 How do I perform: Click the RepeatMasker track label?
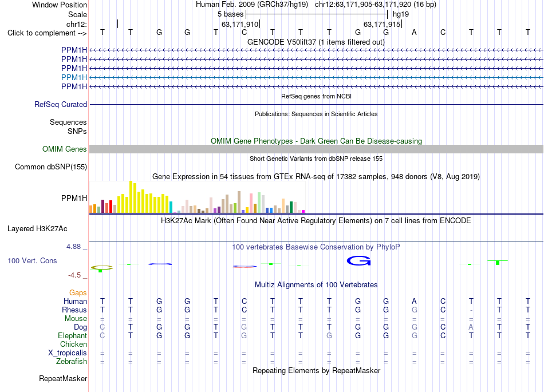63,378
